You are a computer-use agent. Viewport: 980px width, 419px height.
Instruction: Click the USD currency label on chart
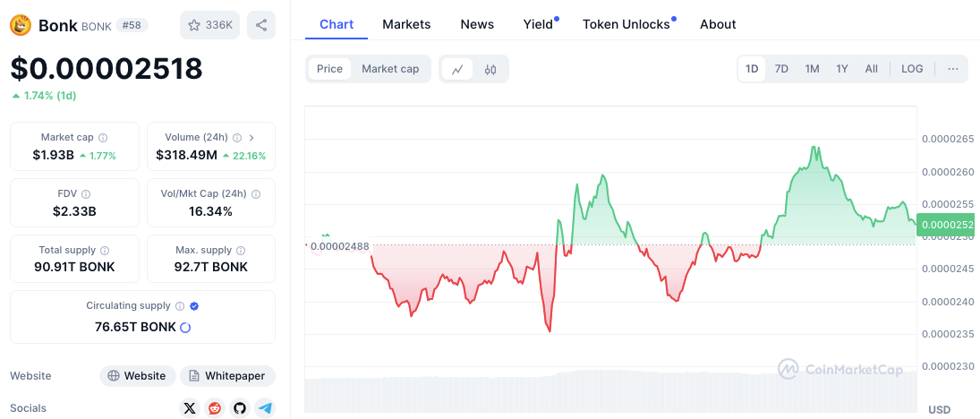coord(940,410)
